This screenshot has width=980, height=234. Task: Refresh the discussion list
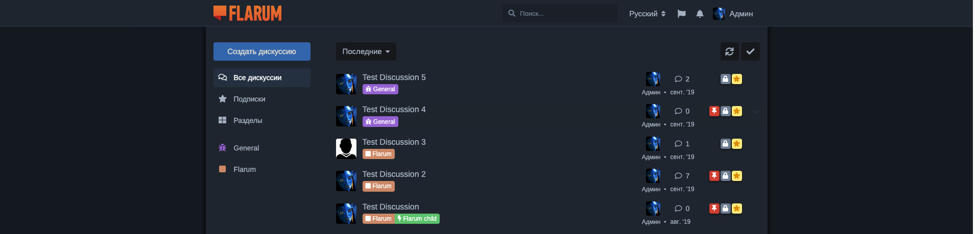[729, 51]
